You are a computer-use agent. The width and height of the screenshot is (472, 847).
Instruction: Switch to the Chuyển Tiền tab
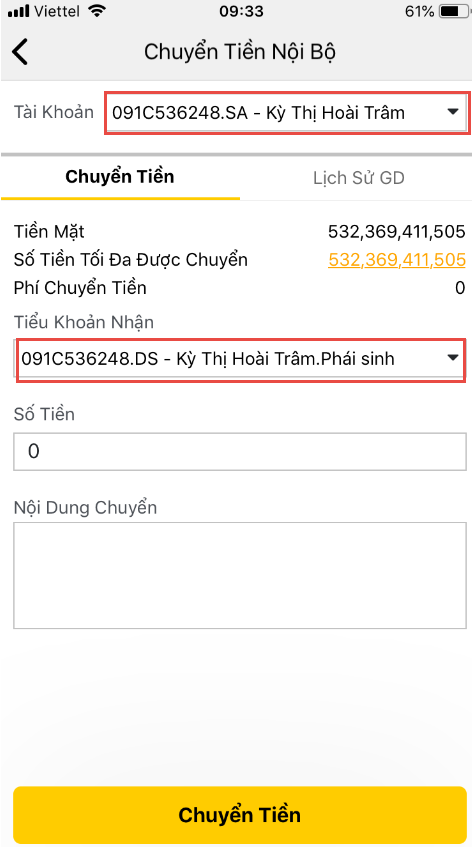pyautogui.click(x=120, y=177)
